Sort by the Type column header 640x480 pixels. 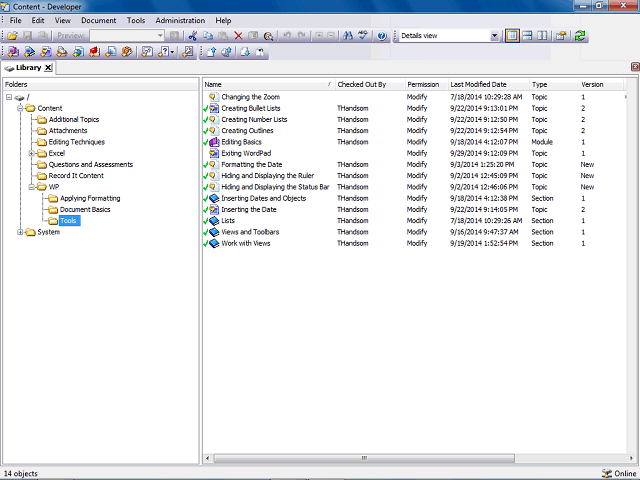[554, 84]
